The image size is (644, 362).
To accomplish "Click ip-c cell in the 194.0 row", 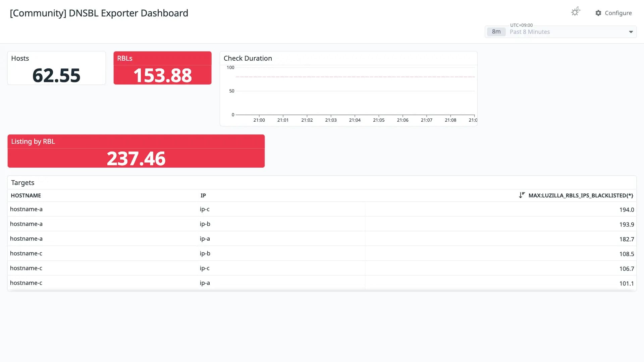I will pos(205,209).
